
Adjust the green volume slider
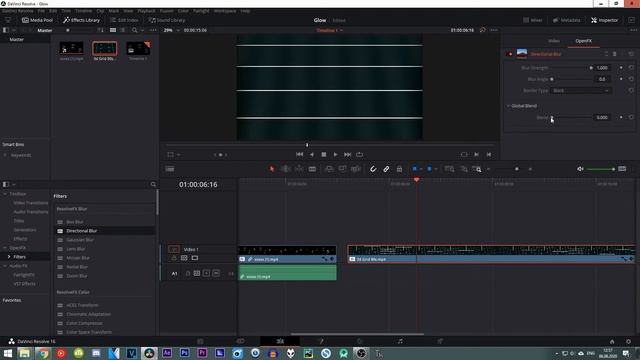600,169
